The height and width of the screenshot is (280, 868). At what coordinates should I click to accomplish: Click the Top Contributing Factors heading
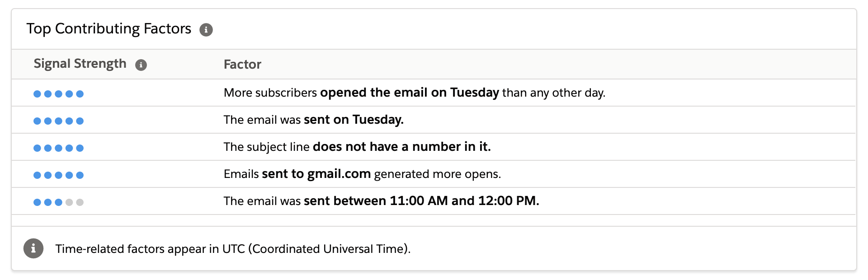pyautogui.click(x=109, y=29)
